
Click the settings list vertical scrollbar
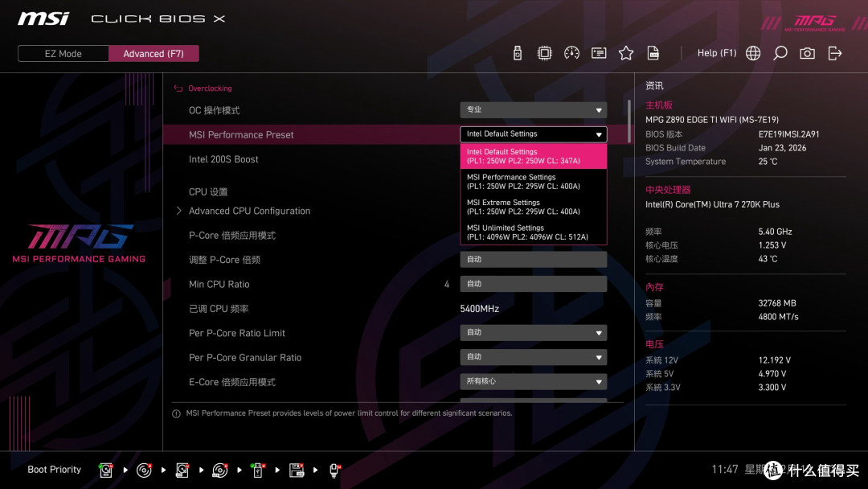[x=628, y=121]
